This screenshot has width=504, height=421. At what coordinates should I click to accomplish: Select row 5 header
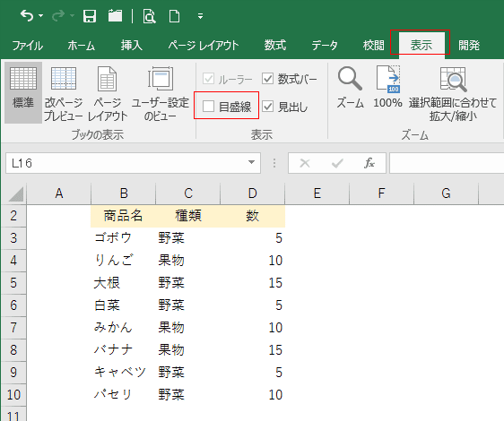(13, 283)
